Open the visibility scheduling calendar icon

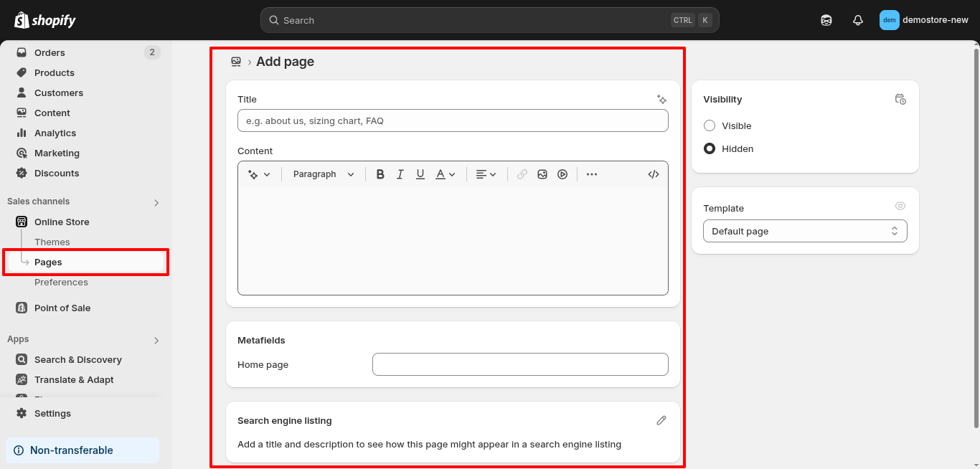tap(900, 99)
